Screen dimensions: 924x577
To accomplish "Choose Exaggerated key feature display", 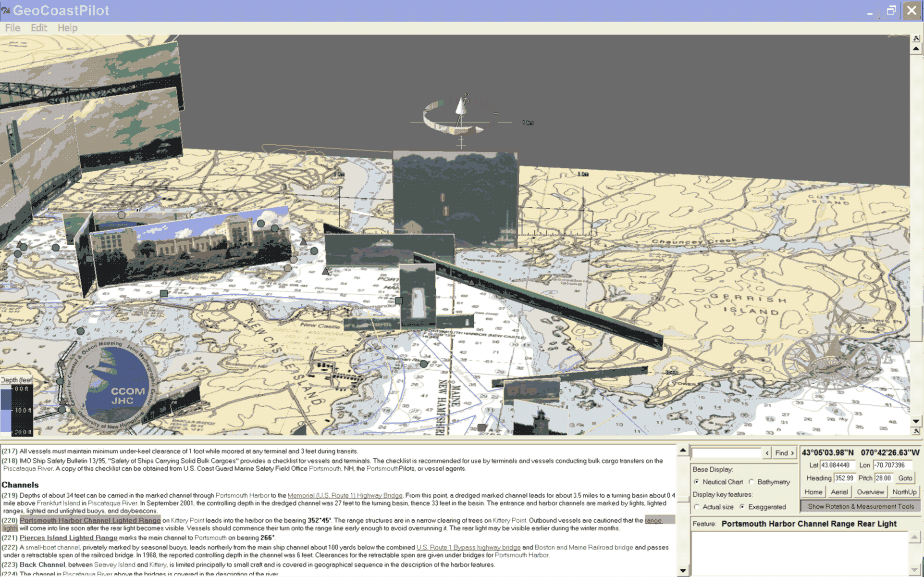I will click(x=742, y=507).
